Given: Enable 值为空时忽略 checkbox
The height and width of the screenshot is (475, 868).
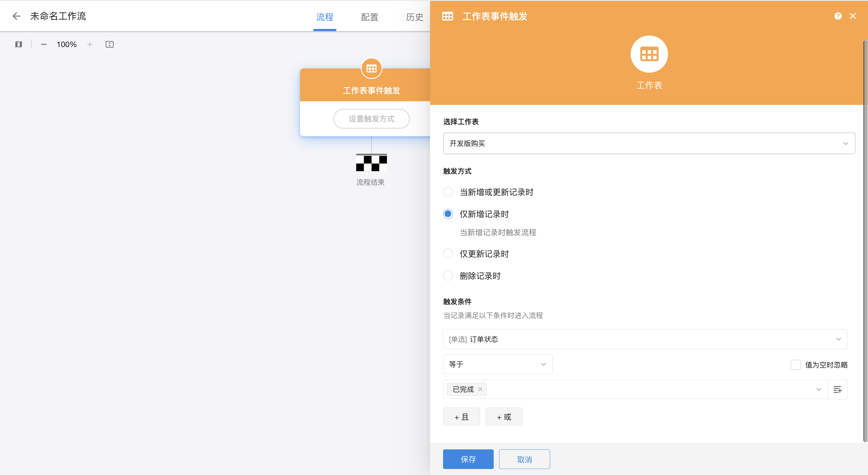Looking at the screenshot, I should click(795, 365).
